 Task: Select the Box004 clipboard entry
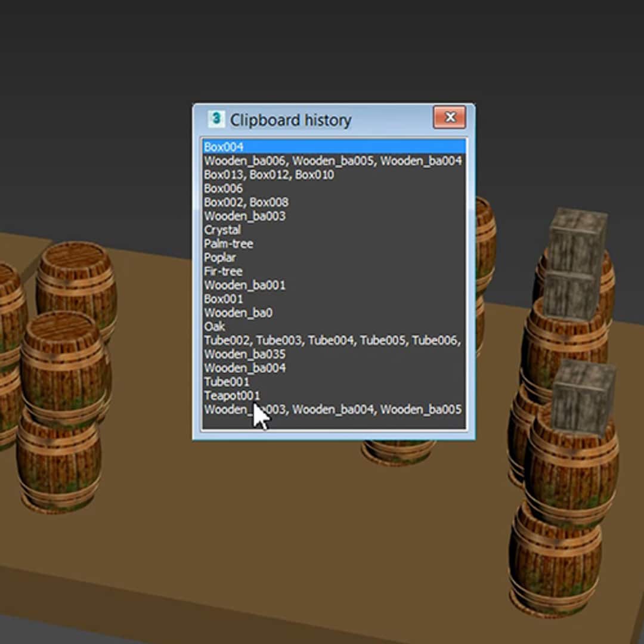[334, 147]
